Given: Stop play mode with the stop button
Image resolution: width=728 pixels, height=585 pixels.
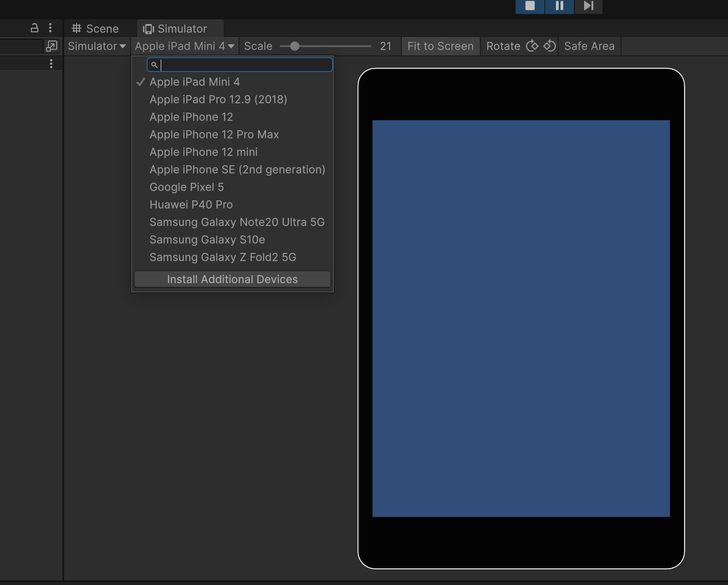Looking at the screenshot, I should click(530, 6).
